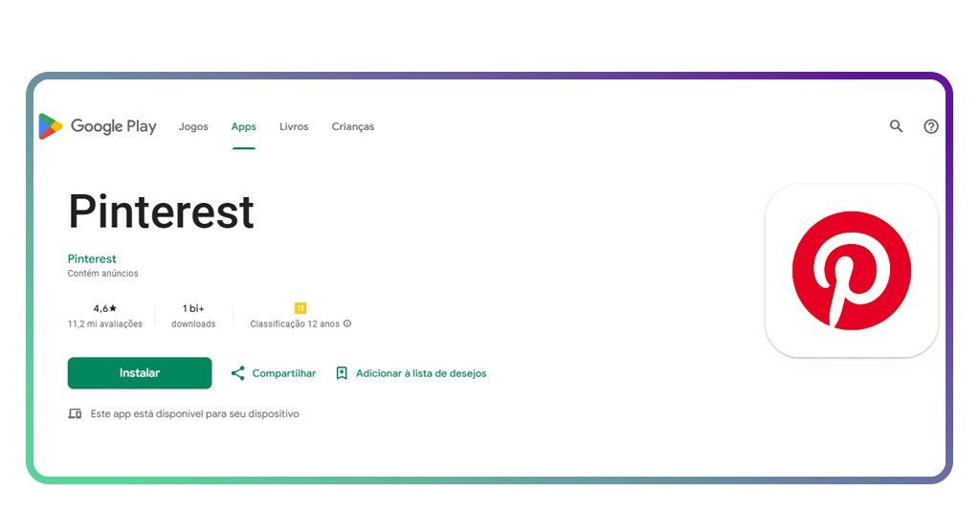Click the Google Play logo

[x=98, y=126]
